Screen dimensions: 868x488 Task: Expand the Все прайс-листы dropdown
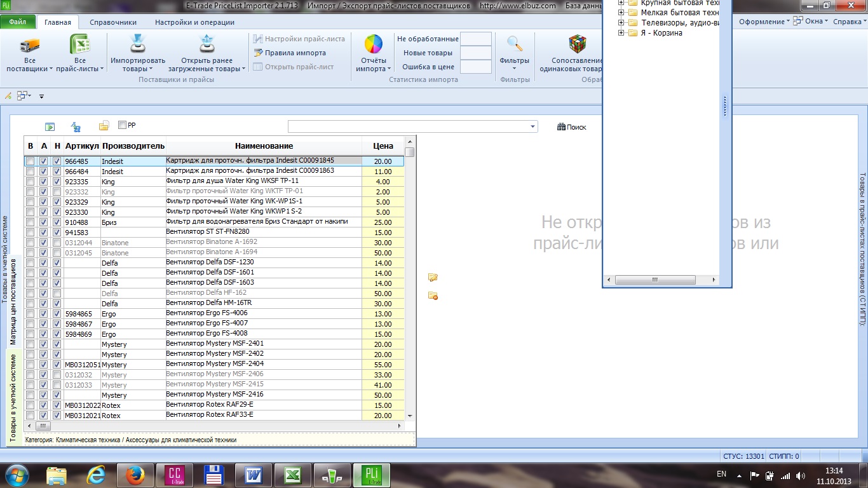pos(102,69)
